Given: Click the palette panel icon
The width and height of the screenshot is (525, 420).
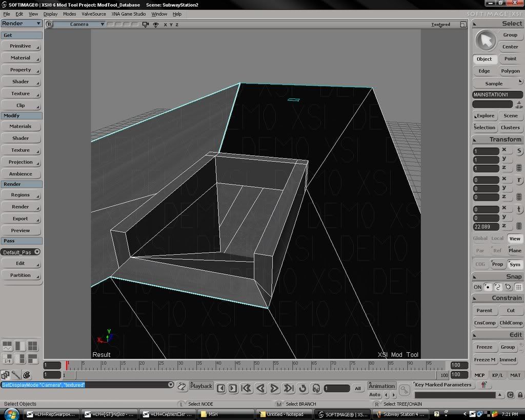Looking at the screenshot, I should (x=27, y=375).
